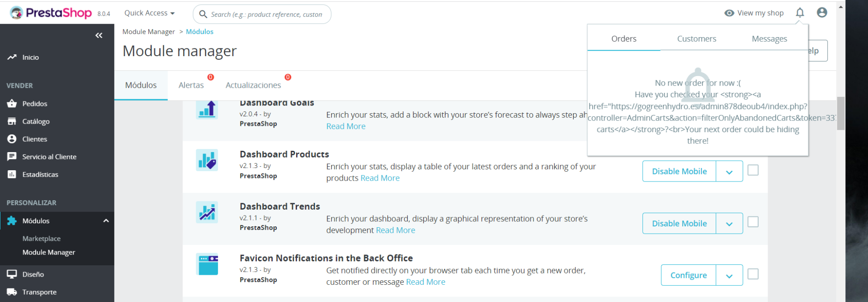Click the Dashboard Goals module icon
The height and width of the screenshot is (302, 868).
[x=207, y=110]
